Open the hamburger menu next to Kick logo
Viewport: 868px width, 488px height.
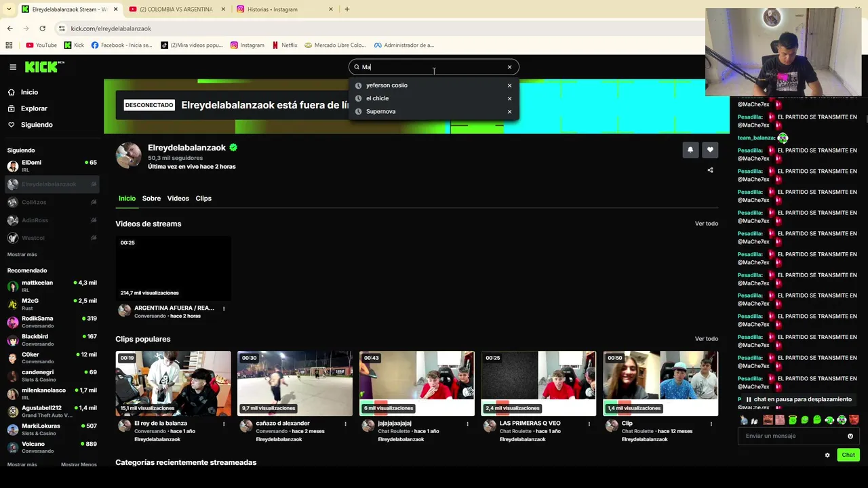tap(13, 67)
